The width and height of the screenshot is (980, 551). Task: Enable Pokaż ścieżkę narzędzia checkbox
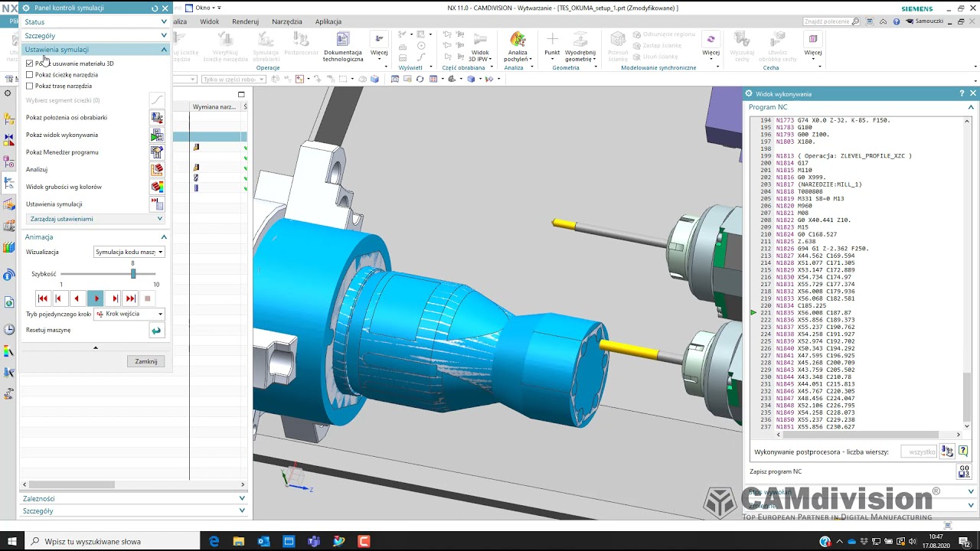[x=30, y=75]
